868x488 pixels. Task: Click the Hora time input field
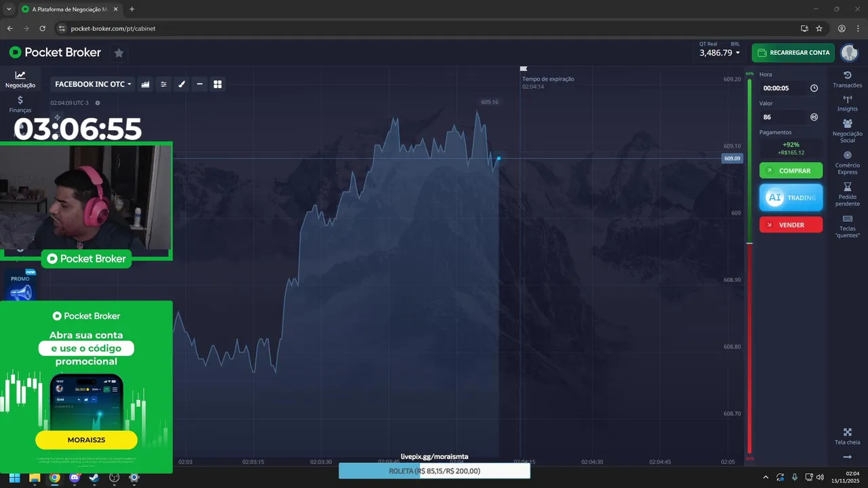[791, 88]
